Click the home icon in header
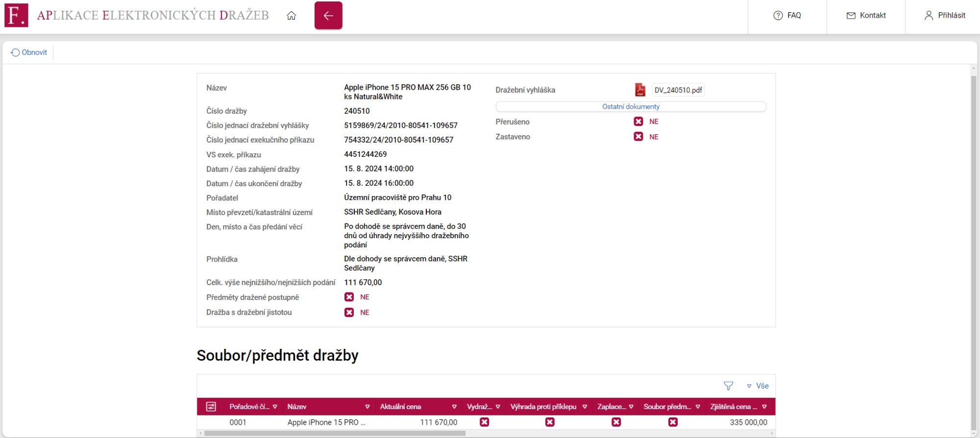The image size is (980, 438). pos(292,16)
